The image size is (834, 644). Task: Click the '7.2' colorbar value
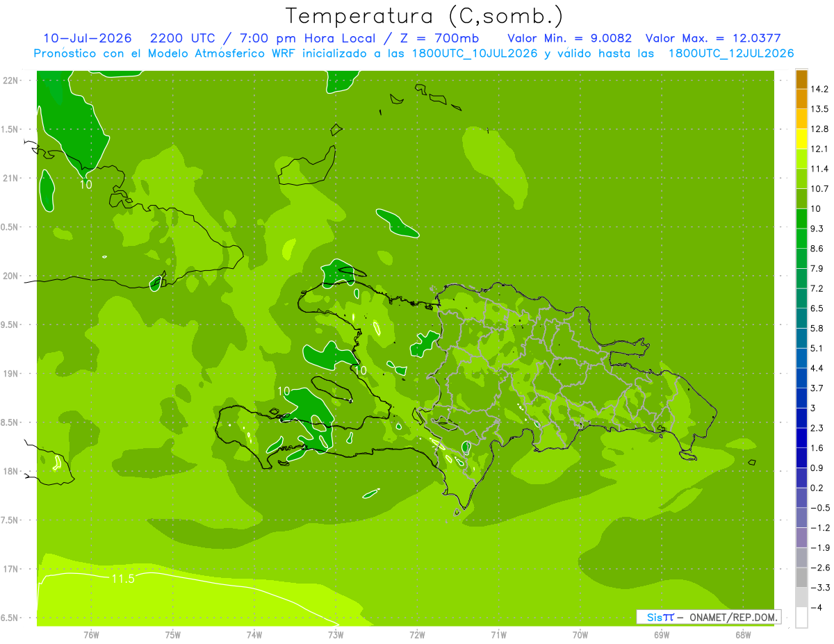click(x=817, y=289)
